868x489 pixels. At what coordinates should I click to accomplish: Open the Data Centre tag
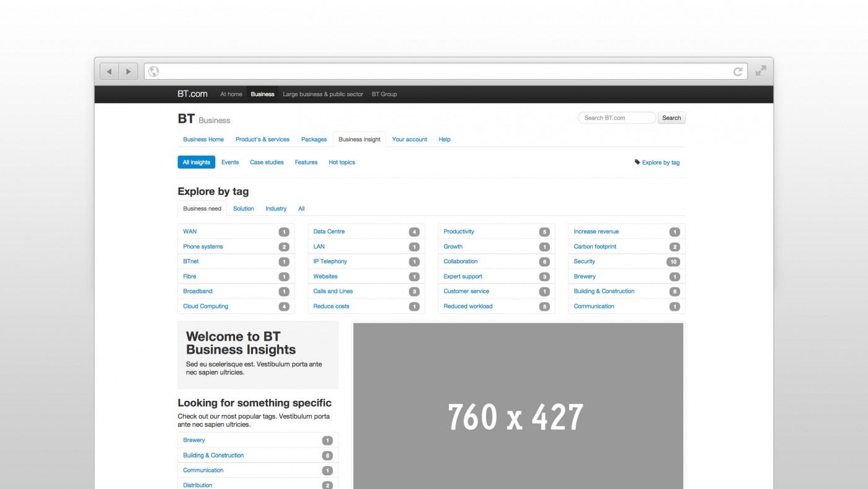329,231
